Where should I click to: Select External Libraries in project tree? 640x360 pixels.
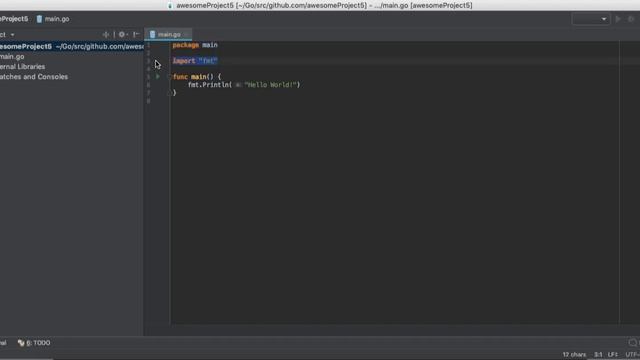[x=22, y=67]
